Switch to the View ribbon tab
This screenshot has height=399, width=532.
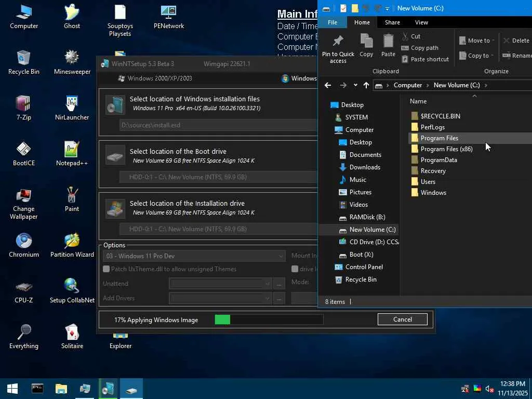click(x=421, y=22)
